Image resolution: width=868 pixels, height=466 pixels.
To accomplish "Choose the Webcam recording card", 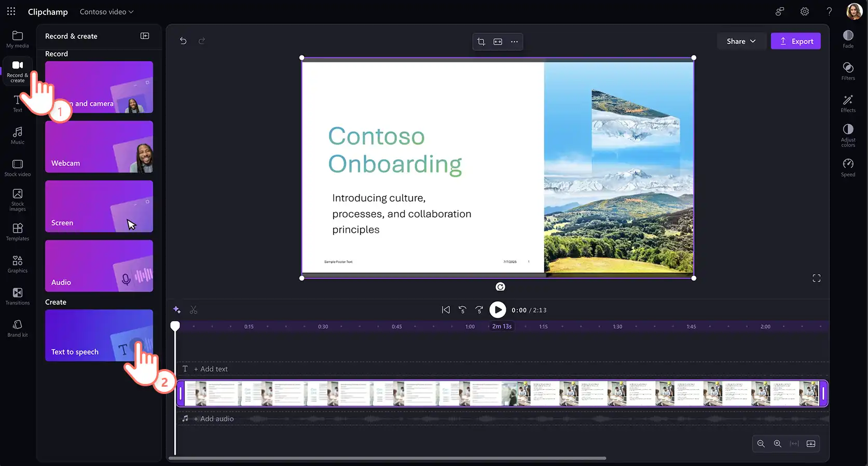I will click(99, 147).
